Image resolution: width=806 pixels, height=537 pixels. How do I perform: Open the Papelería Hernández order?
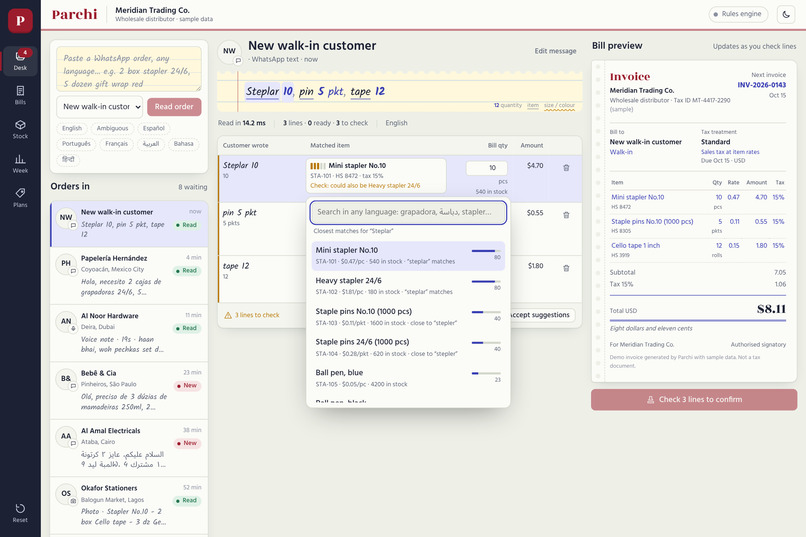click(129, 276)
